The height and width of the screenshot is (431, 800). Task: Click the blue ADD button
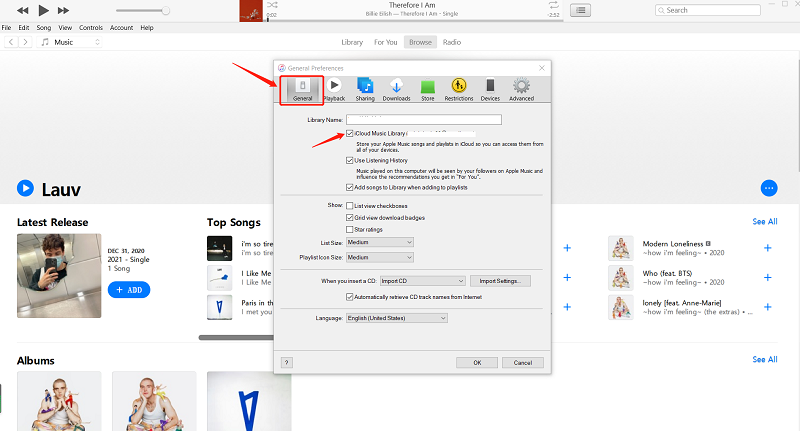coord(129,290)
